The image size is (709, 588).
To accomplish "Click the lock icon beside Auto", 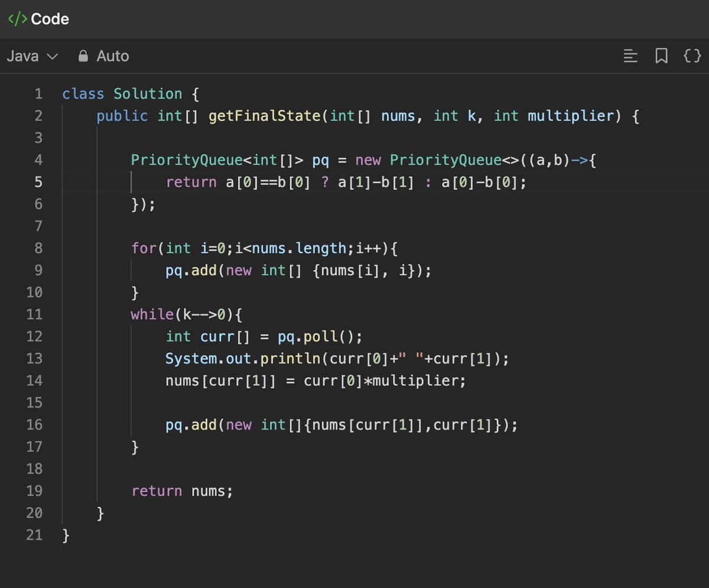I will pos(84,56).
